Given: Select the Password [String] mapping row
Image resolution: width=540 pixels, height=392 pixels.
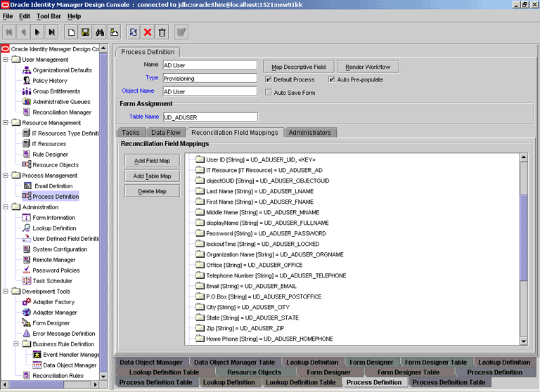Looking at the screenshot, I should pyautogui.click(x=261, y=233).
